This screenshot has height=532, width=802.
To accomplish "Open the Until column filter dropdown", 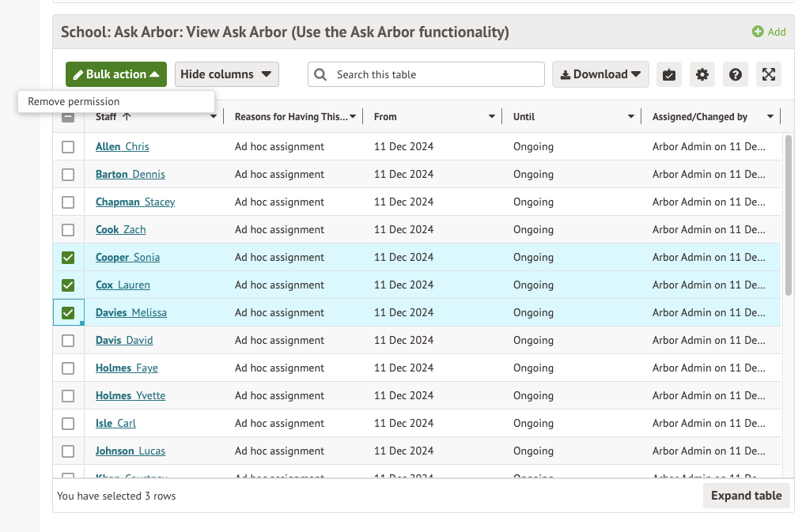I will pos(631,115).
